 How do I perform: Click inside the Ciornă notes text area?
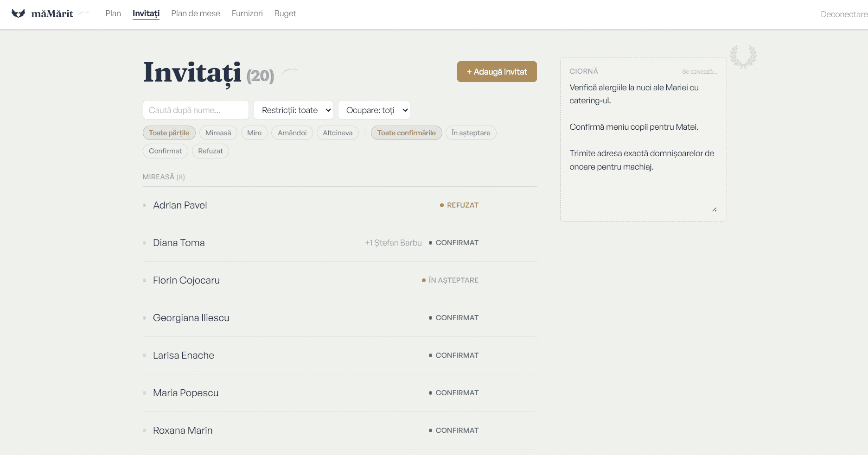643,147
